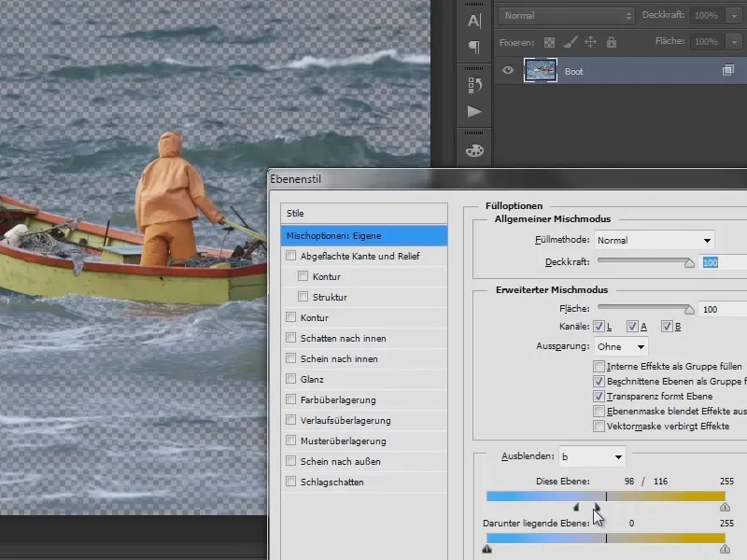747x560 pixels.
Task: Click the value 116 next to Diese Ebene
Action: pyautogui.click(x=660, y=482)
